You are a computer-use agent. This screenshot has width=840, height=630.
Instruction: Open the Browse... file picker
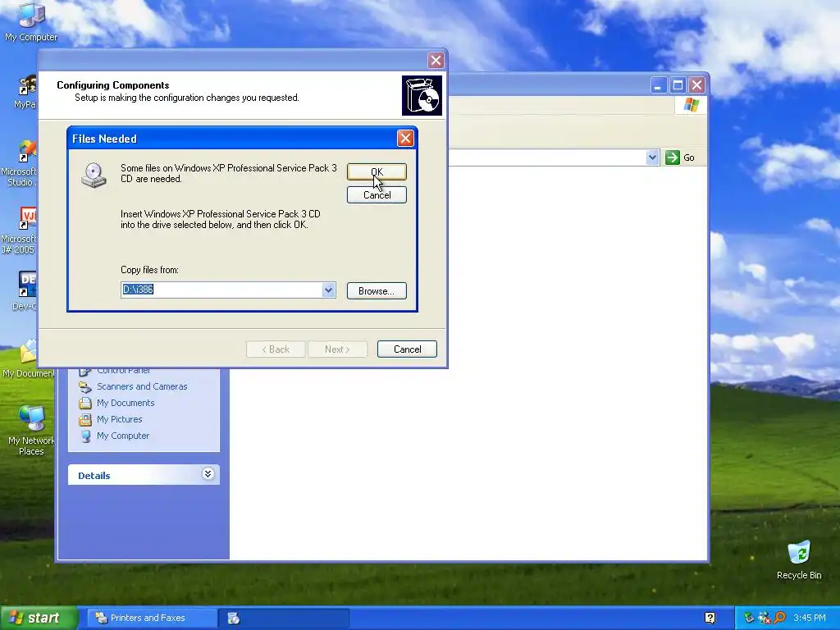[377, 291]
